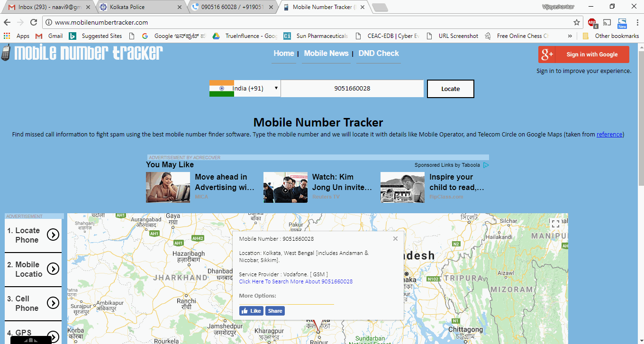Click the Sign in with Google button
This screenshot has height=344, width=644.
click(x=583, y=54)
